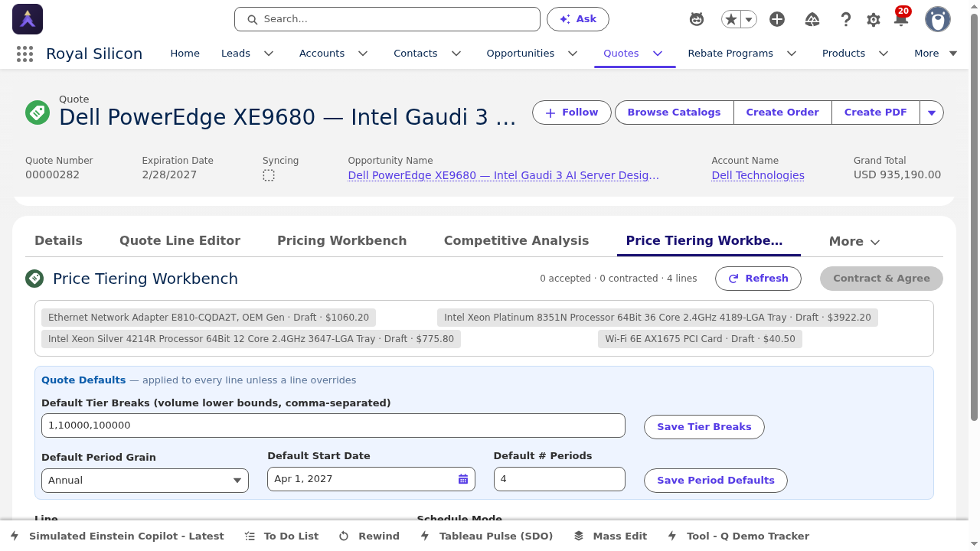
Task: Open the Setup gear icon
Action: coord(874,19)
